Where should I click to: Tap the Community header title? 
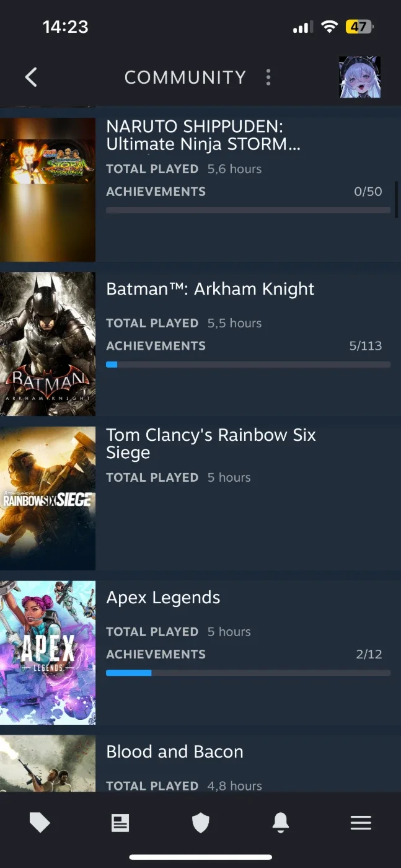[185, 77]
